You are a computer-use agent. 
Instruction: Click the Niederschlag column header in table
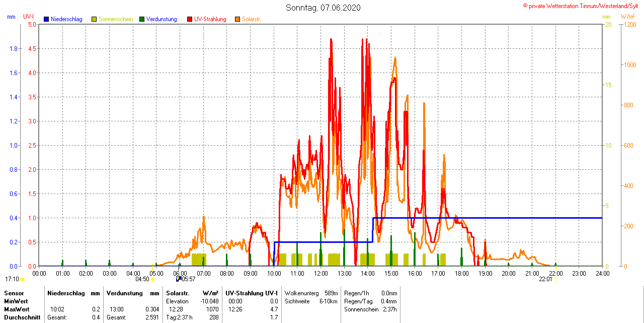pos(65,293)
